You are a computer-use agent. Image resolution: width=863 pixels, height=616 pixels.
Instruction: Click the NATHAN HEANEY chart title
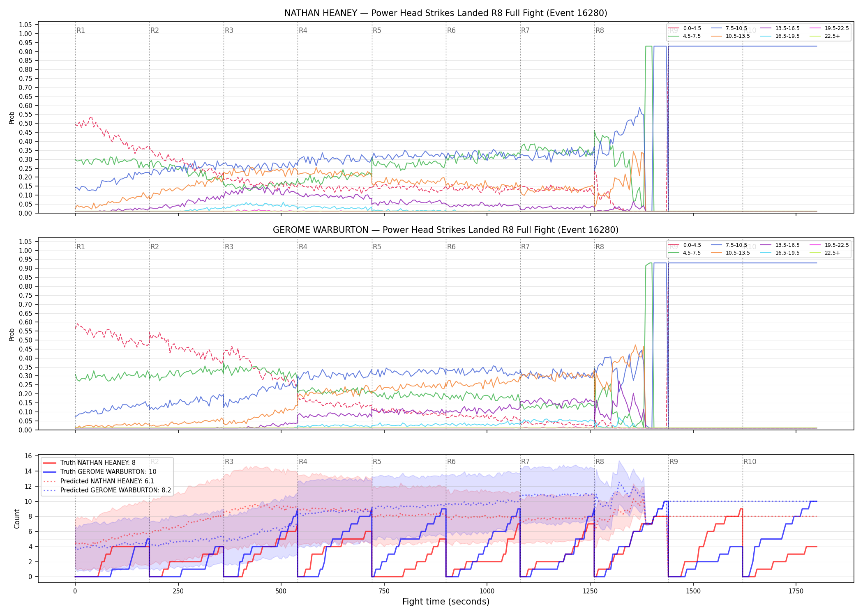coord(446,13)
